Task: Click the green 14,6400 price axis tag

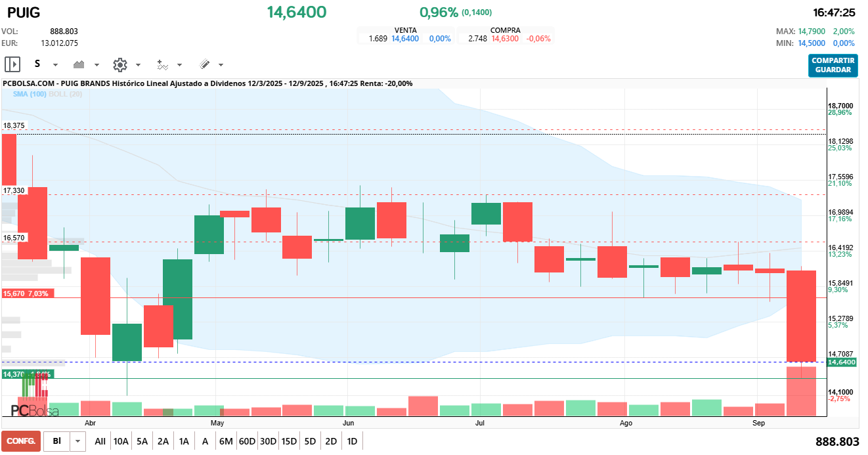Action: (x=841, y=362)
